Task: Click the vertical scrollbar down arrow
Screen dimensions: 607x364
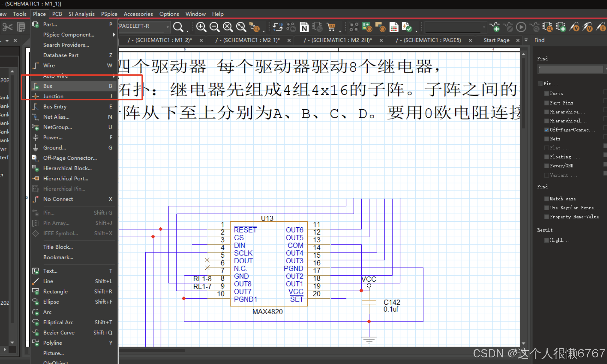Action: (523, 343)
